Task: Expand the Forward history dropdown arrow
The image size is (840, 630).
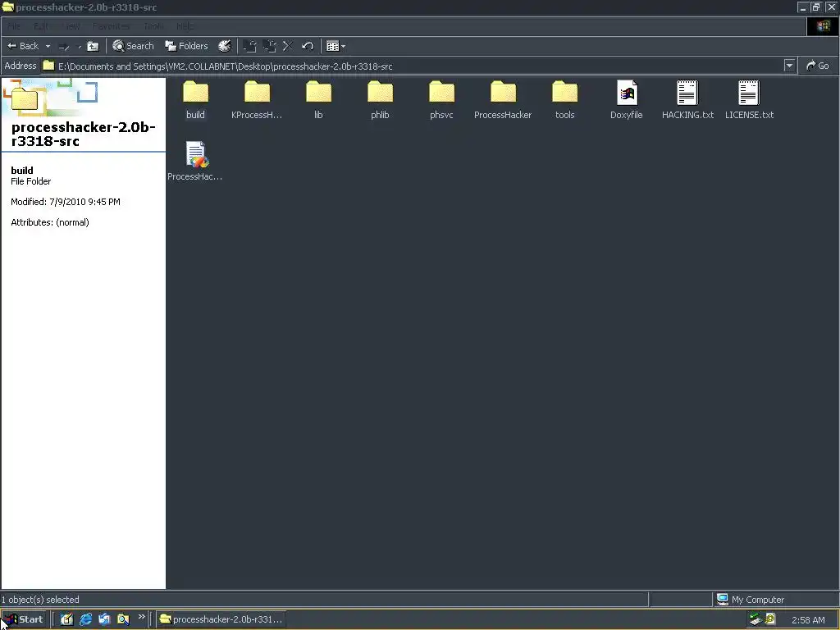Action: [80, 47]
